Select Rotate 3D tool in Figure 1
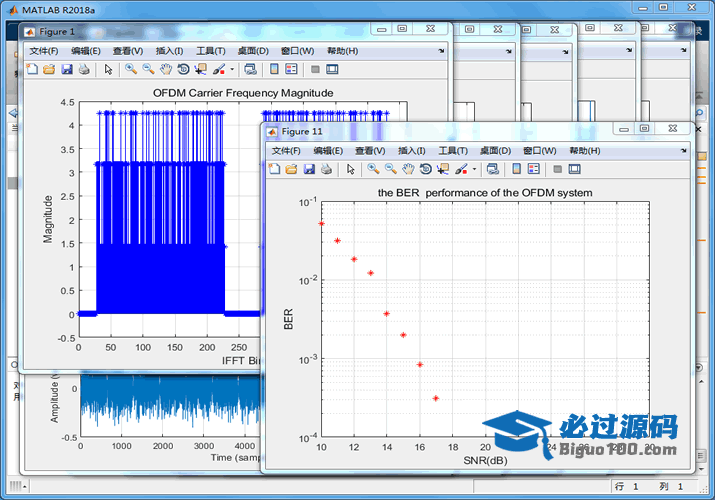The height and width of the screenshot is (500, 715). [183, 69]
